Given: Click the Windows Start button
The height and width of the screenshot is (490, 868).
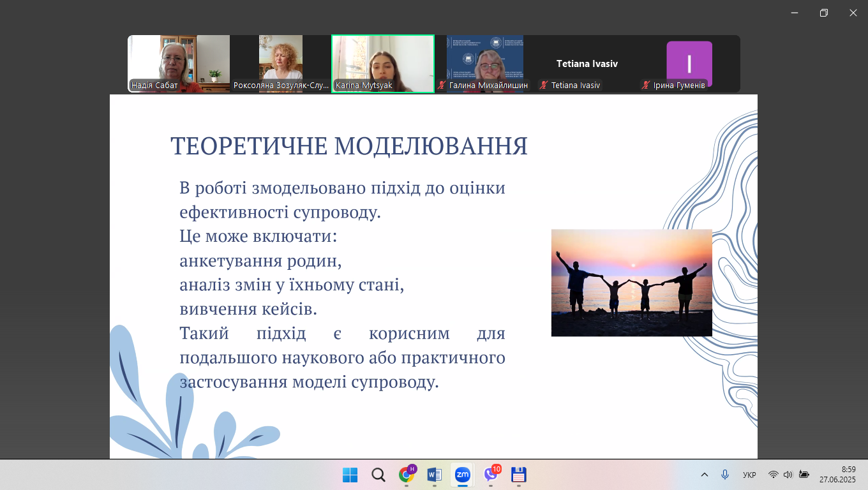Looking at the screenshot, I should click(350, 475).
